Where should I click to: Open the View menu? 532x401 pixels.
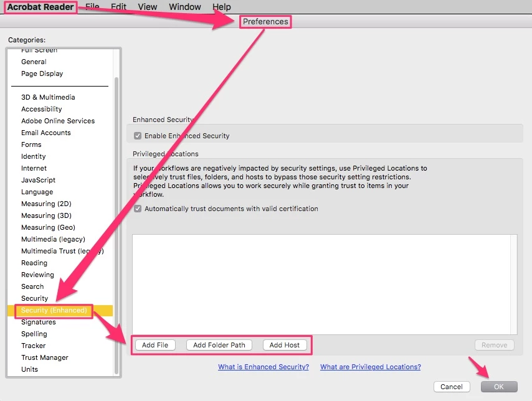147,7
